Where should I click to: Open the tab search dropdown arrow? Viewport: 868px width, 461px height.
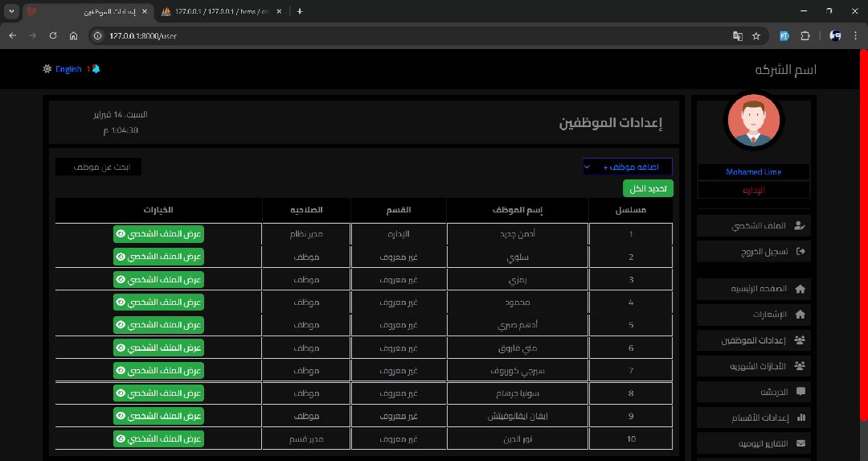pos(11,11)
